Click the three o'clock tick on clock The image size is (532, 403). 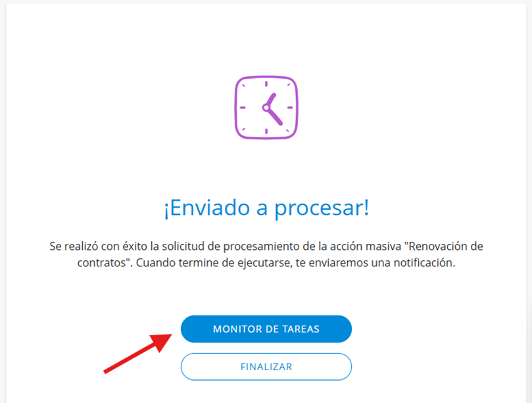[290, 108]
